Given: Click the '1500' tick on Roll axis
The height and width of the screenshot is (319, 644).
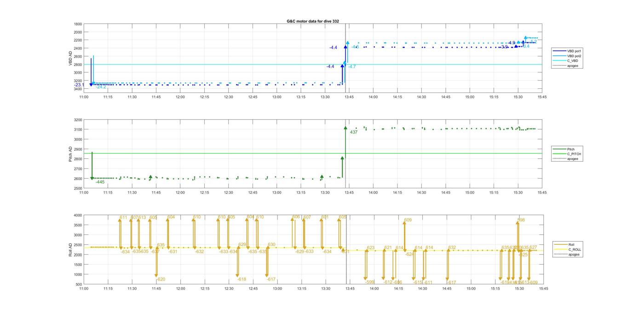Looking at the screenshot, I should (x=78, y=265).
